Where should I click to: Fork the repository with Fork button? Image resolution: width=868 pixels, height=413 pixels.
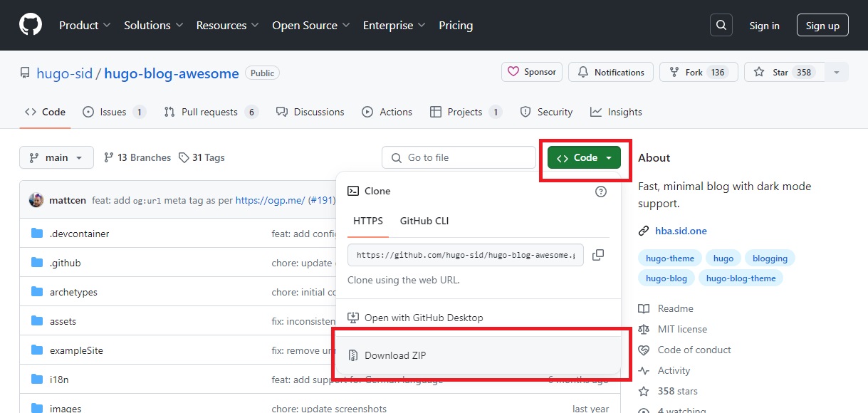click(699, 72)
